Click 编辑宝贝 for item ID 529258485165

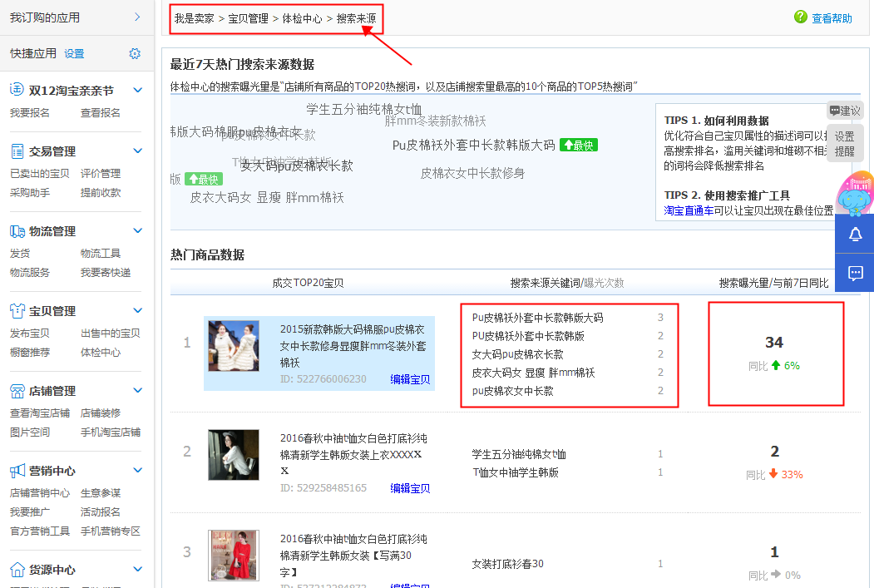pos(410,488)
